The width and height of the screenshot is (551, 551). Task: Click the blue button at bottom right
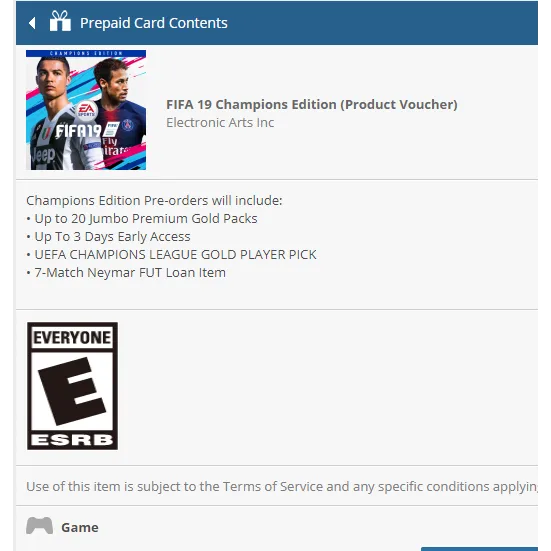point(479,549)
